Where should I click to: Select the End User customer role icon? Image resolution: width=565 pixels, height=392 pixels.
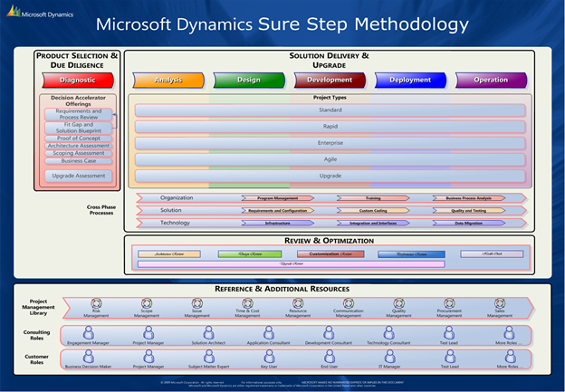(x=330, y=357)
